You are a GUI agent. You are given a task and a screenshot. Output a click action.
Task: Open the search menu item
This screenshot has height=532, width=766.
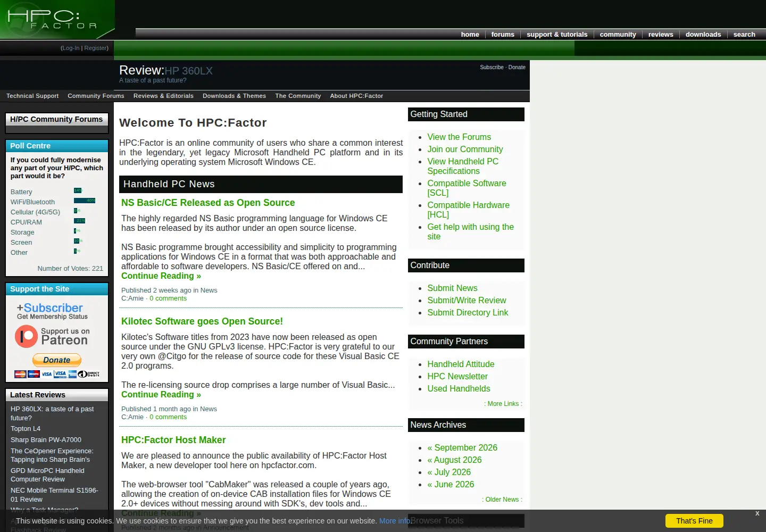tap(744, 35)
